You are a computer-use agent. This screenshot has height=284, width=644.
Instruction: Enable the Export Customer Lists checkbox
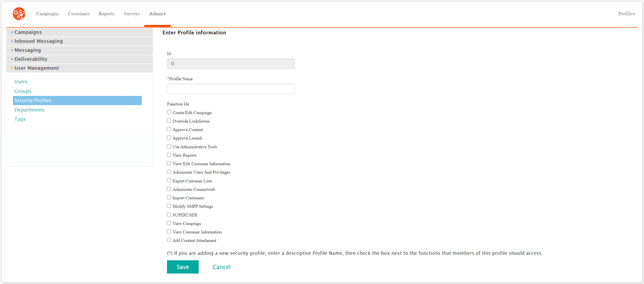(x=169, y=181)
